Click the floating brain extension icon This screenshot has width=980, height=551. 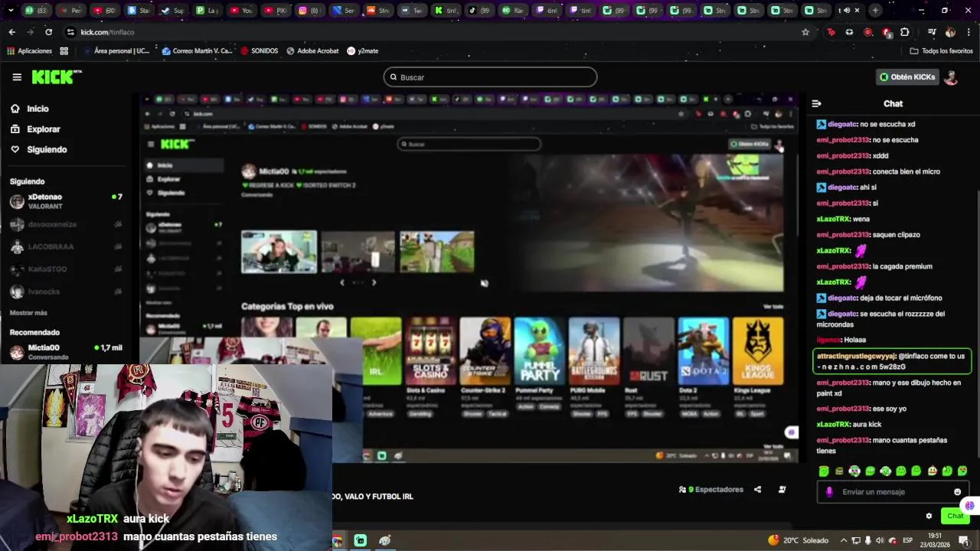coord(970,505)
